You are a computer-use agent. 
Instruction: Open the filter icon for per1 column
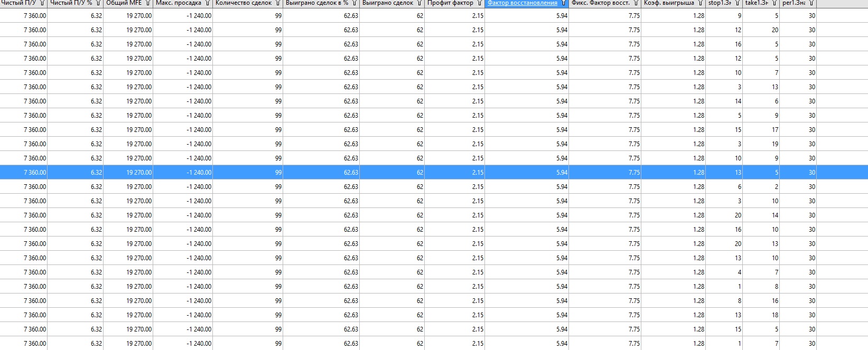(811, 3)
